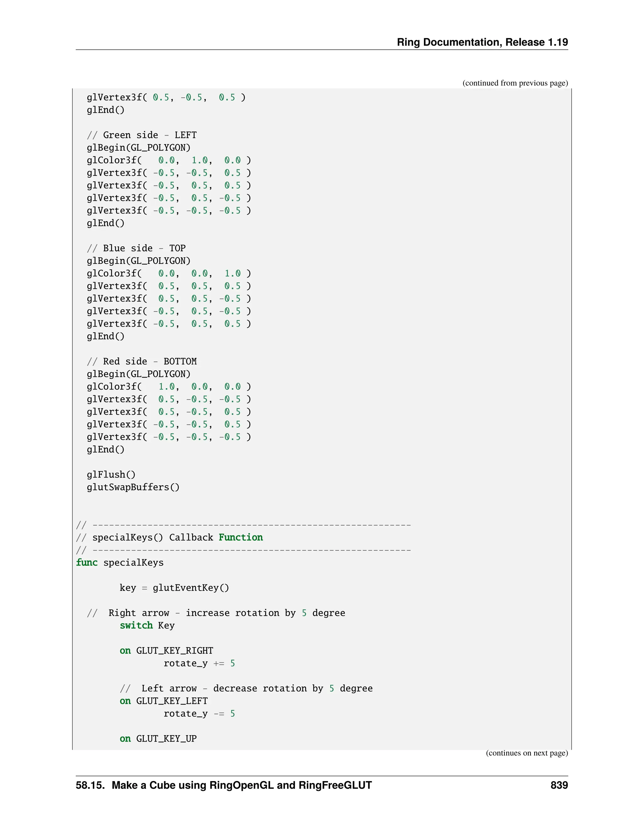This screenshot has width=644, height=833.
Task: Click the line 'switch Key'
Action: [147, 626]
